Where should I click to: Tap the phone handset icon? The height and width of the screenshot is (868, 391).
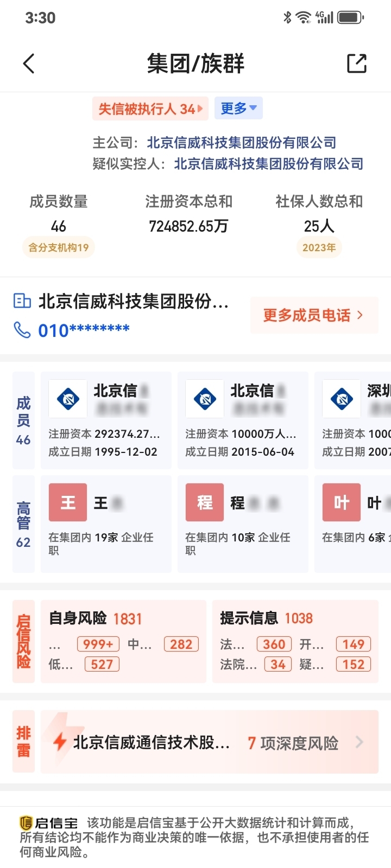pyautogui.click(x=22, y=330)
